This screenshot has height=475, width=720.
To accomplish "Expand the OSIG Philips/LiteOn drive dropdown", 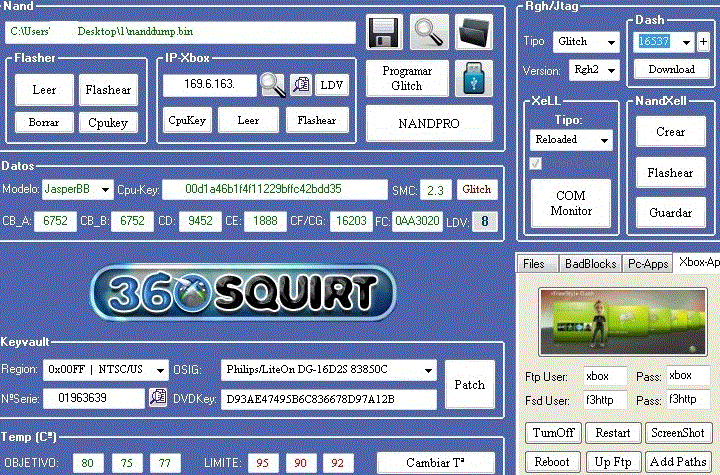I will [329, 370].
